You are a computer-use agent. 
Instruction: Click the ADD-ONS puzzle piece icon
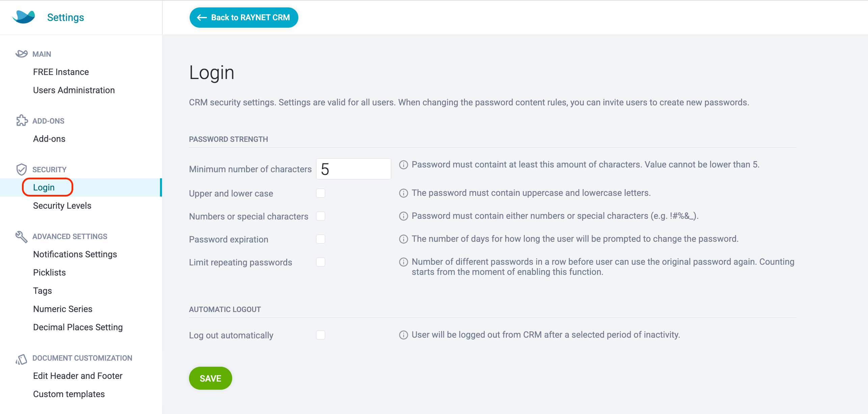pos(22,120)
